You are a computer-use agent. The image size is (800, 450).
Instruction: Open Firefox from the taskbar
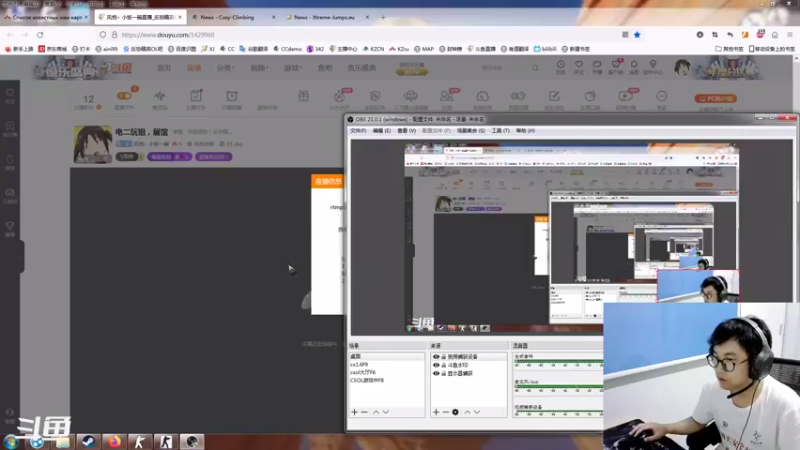point(114,442)
